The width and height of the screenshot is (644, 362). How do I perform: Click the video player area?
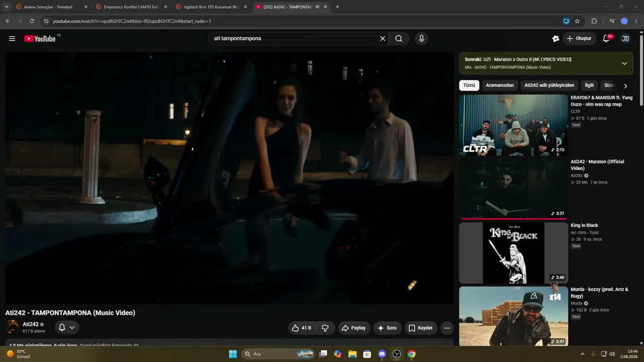pyautogui.click(x=229, y=178)
